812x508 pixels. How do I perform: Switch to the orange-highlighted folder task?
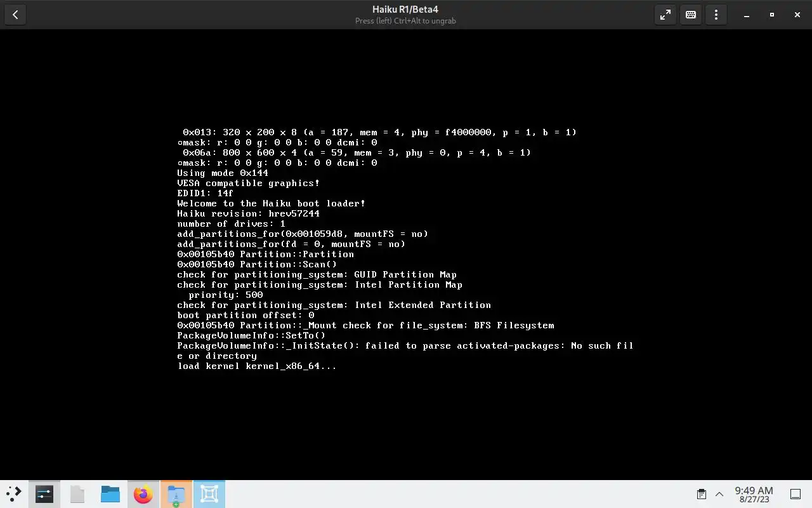[x=176, y=494]
